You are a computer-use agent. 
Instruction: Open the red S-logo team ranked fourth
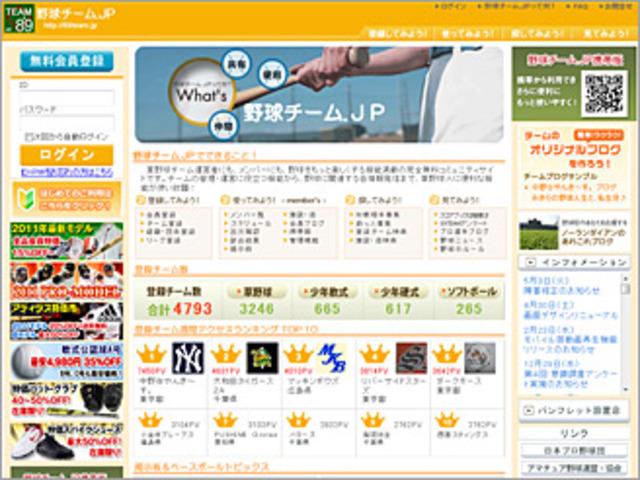pyautogui.click(x=411, y=358)
